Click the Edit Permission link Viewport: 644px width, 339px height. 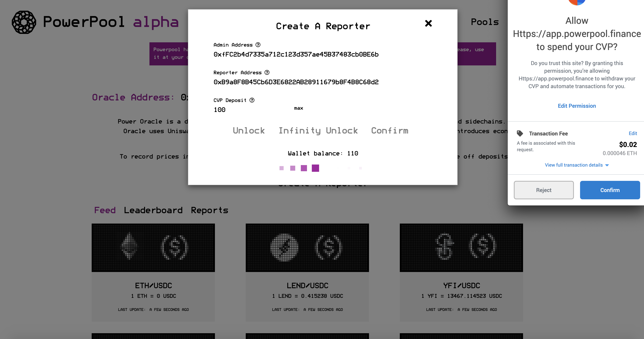point(577,106)
